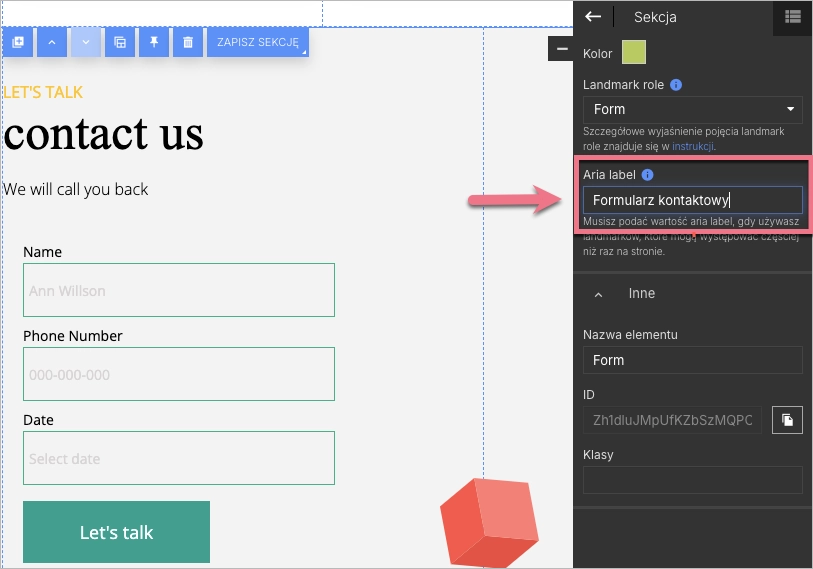Go back using the left arrow in panel

[x=593, y=16]
